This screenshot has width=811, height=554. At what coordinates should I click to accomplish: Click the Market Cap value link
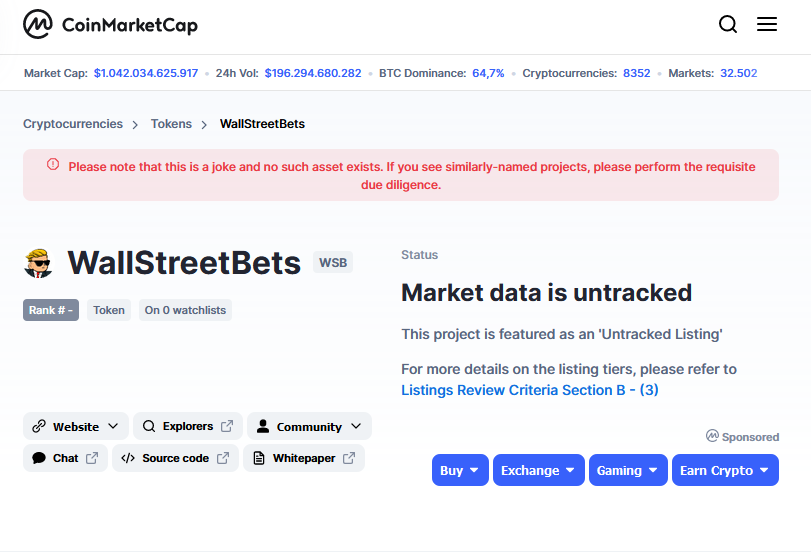(146, 73)
